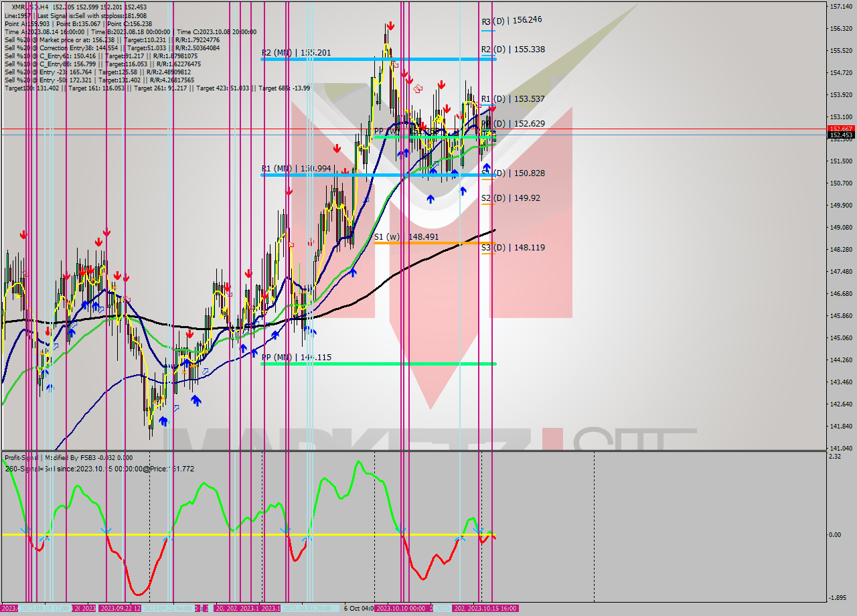Click the red sell arrow above the highest peak
857x616 pixels.
(390, 26)
